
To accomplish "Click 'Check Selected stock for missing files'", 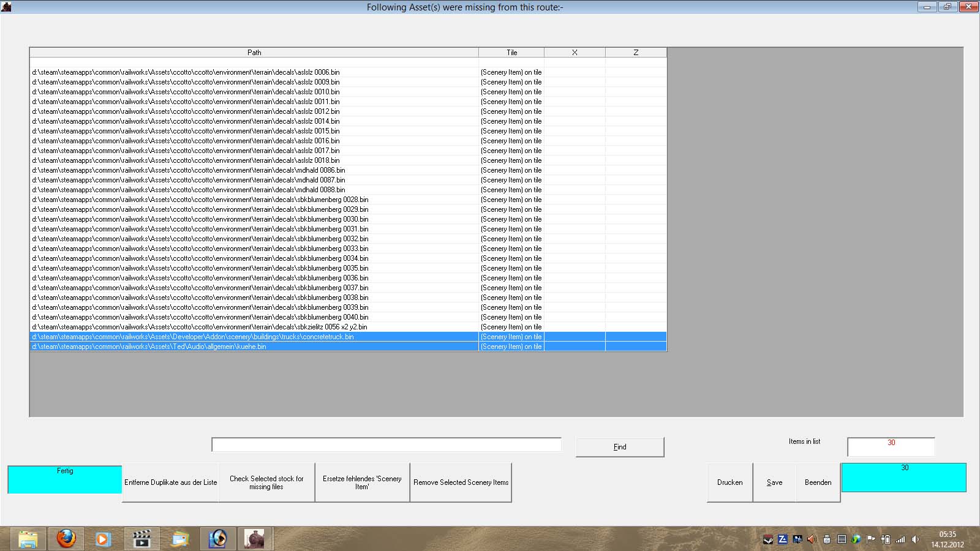I will pyautogui.click(x=266, y=482).
